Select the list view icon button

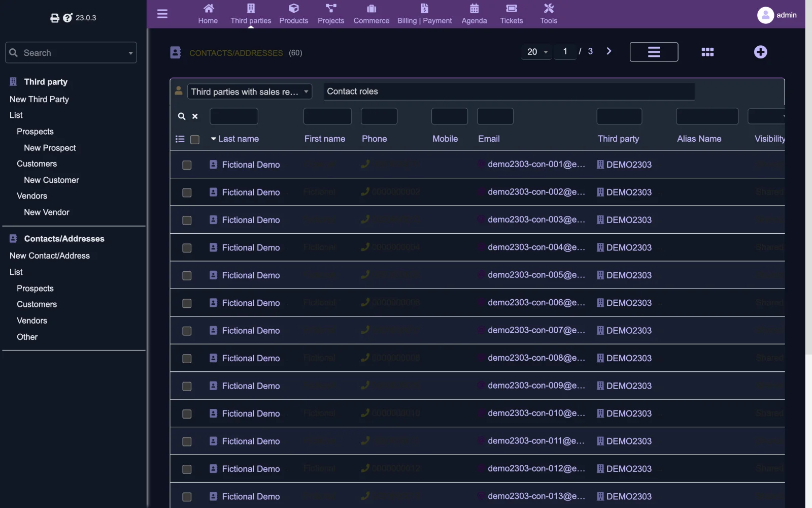point(654,52)
